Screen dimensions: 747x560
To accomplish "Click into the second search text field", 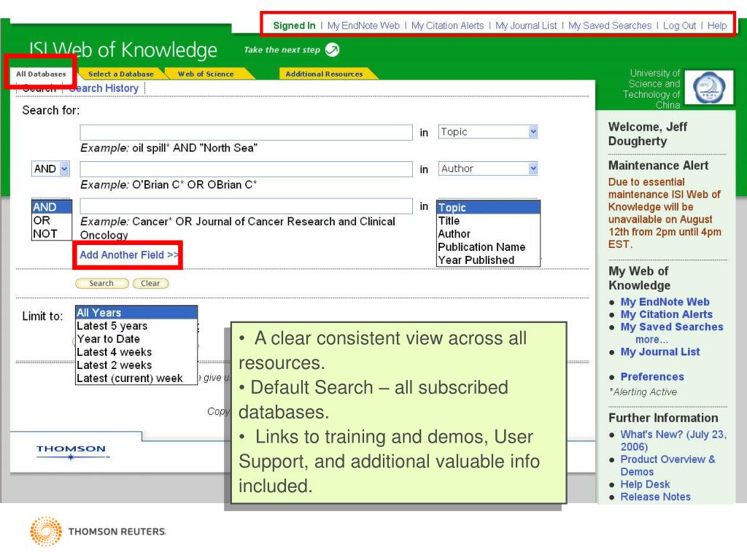I will (x=247, y=169).
